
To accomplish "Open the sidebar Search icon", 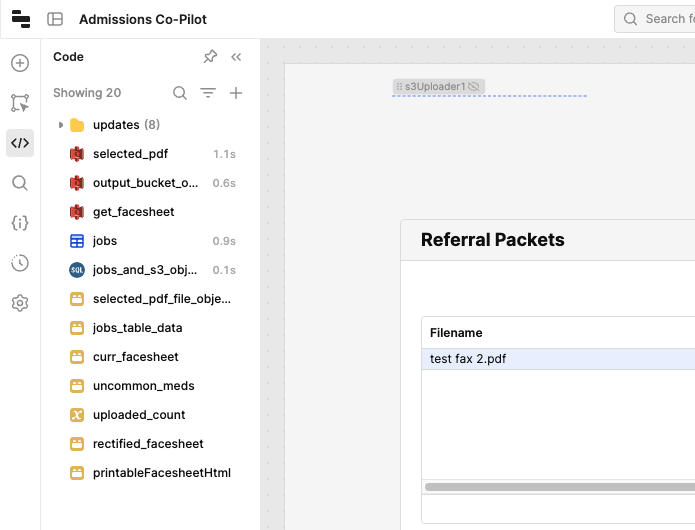I will pos(20,183).
